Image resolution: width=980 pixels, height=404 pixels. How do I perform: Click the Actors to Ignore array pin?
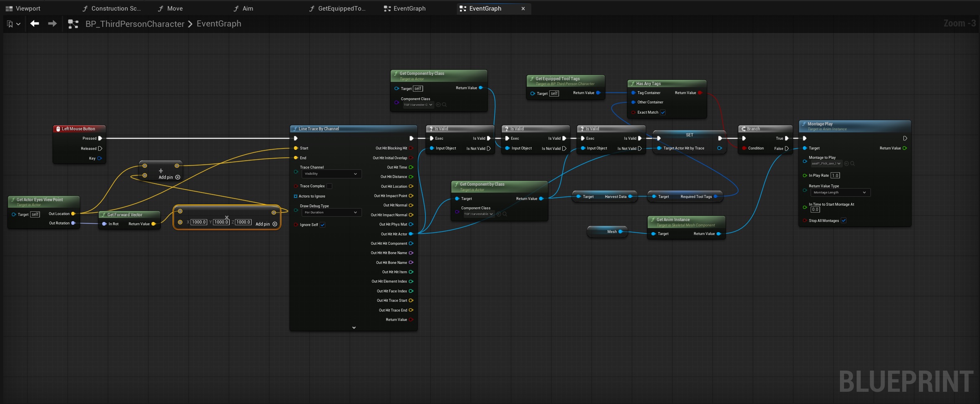click(296, 196)
